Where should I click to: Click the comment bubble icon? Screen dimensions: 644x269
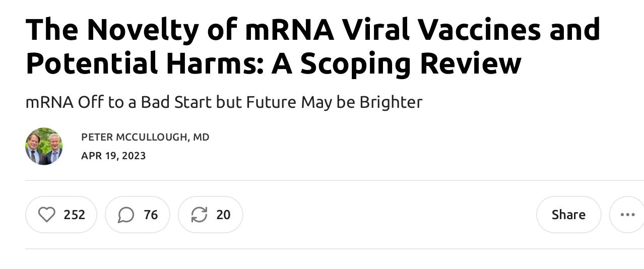pos(126,215)
